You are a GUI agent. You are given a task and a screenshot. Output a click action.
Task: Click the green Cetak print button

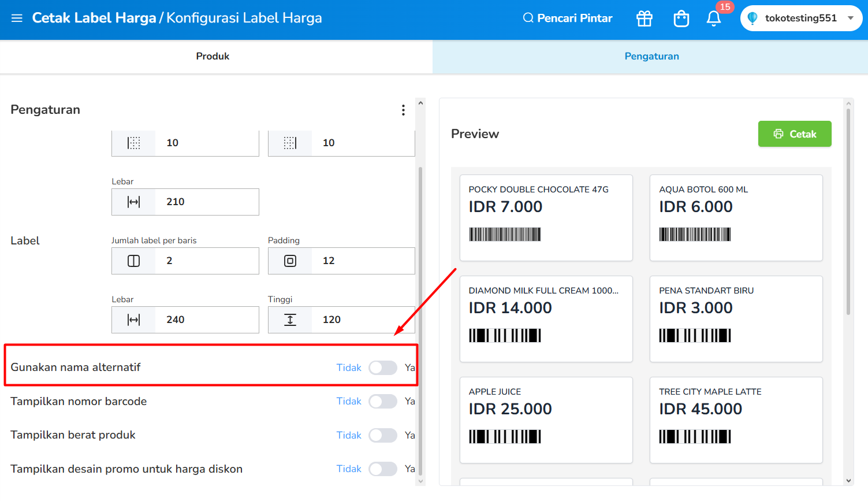coord(795,134)
